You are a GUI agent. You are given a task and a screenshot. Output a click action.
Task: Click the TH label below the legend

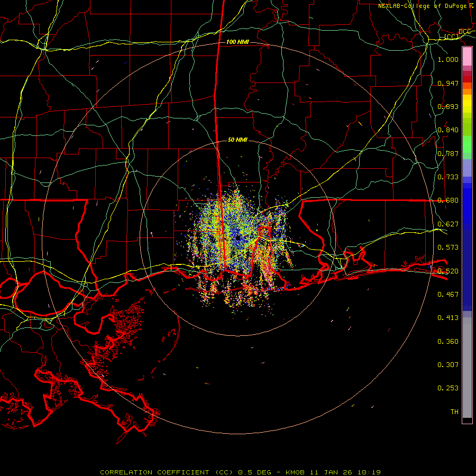point(454,411)
